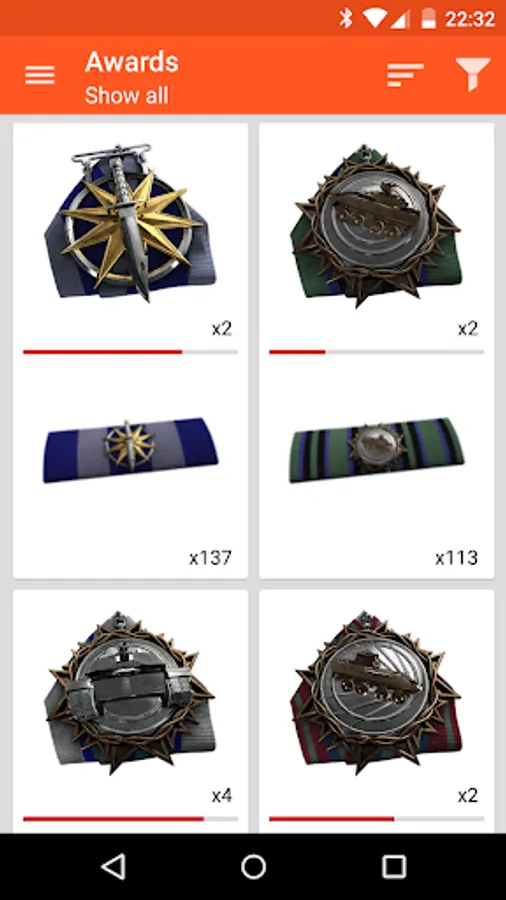506x900 pixels.
Task: Select the gold star knife medal
Action: [131, 223]
